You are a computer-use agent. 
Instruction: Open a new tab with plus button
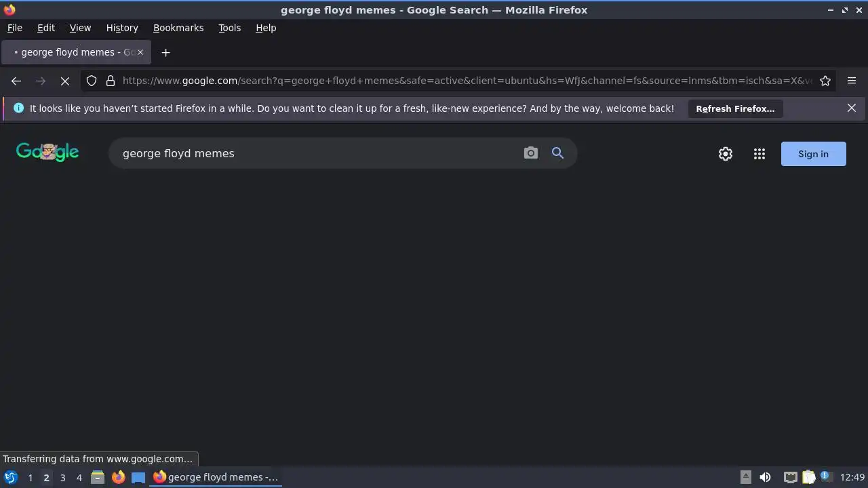tap(165, 52)
